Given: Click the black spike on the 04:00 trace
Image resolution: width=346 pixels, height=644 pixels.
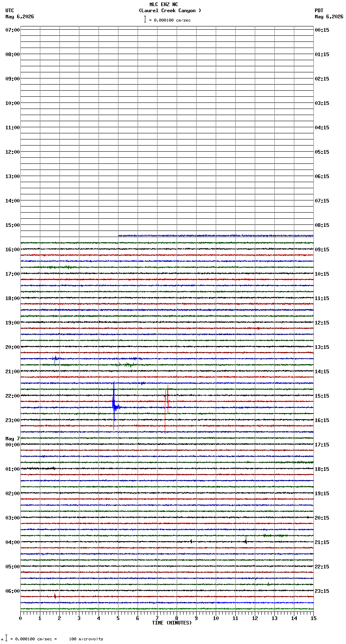Looking at the screenshot, I should 246,541.
